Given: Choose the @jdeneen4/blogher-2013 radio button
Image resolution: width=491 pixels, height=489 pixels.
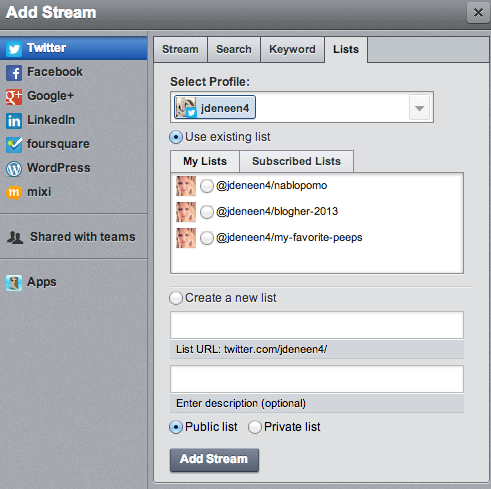Looking at the screenshot, I should 207,212.
